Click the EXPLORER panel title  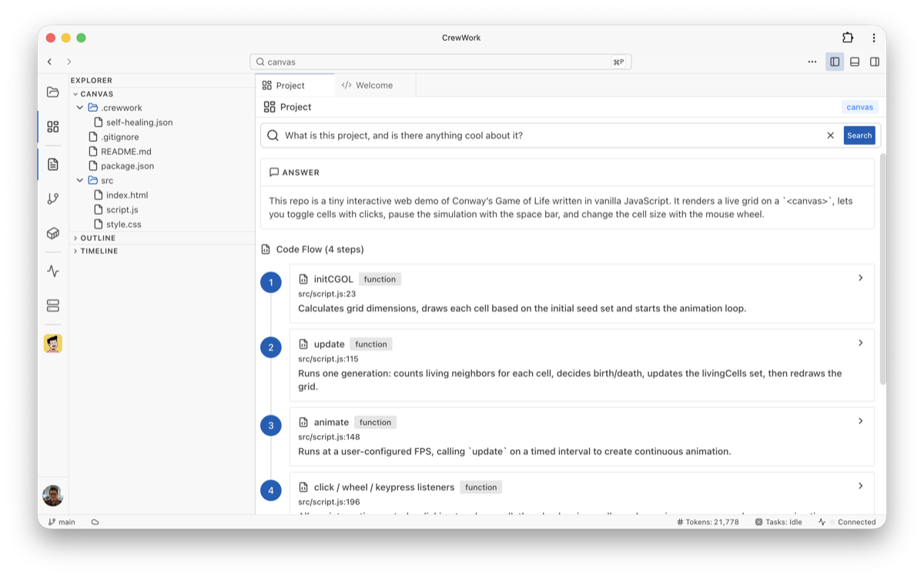[92, 80]
